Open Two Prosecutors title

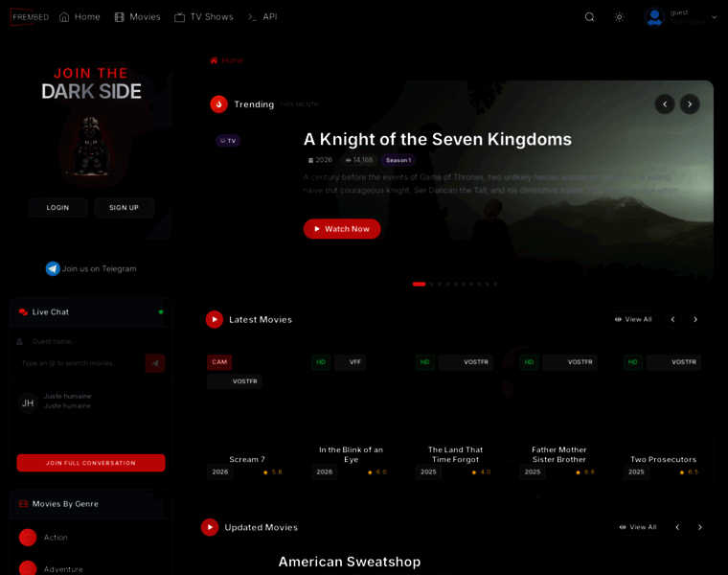coord(663,459)
